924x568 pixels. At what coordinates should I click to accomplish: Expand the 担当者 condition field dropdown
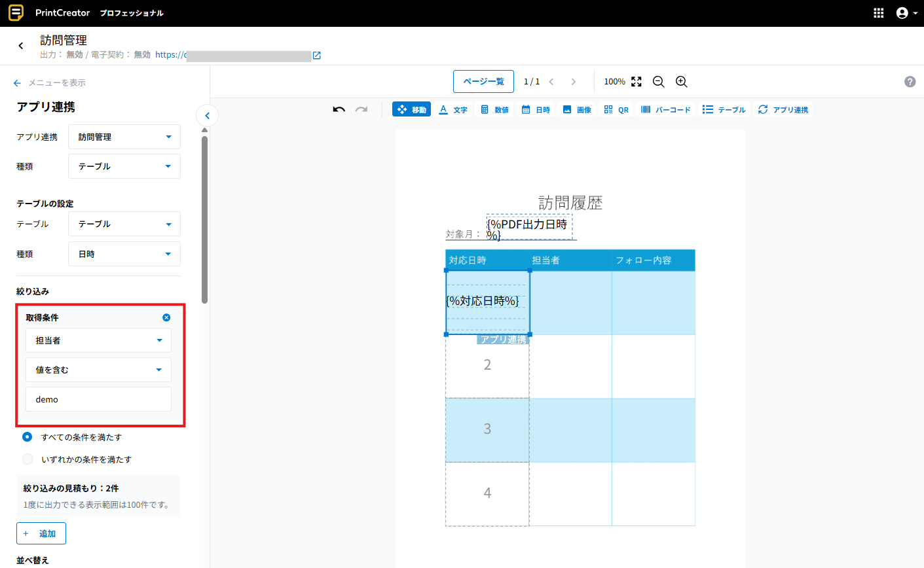click(98, 340)
